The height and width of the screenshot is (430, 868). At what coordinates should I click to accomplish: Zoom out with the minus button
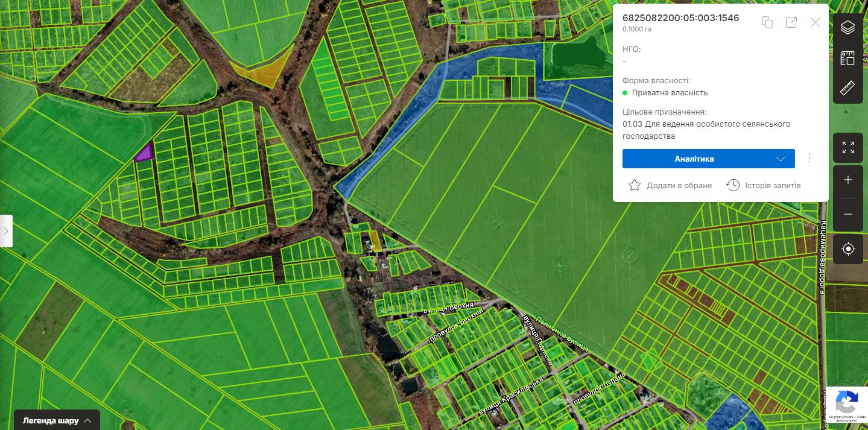847,214
